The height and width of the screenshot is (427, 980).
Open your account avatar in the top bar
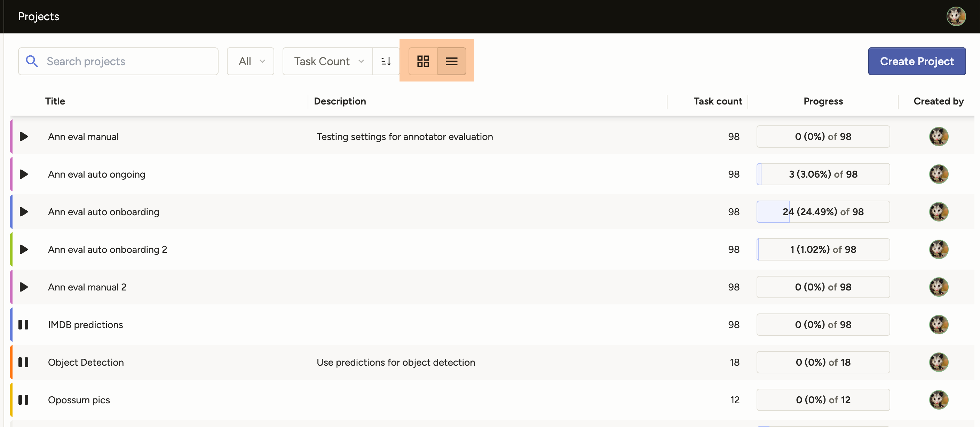[x=956, y=16]
